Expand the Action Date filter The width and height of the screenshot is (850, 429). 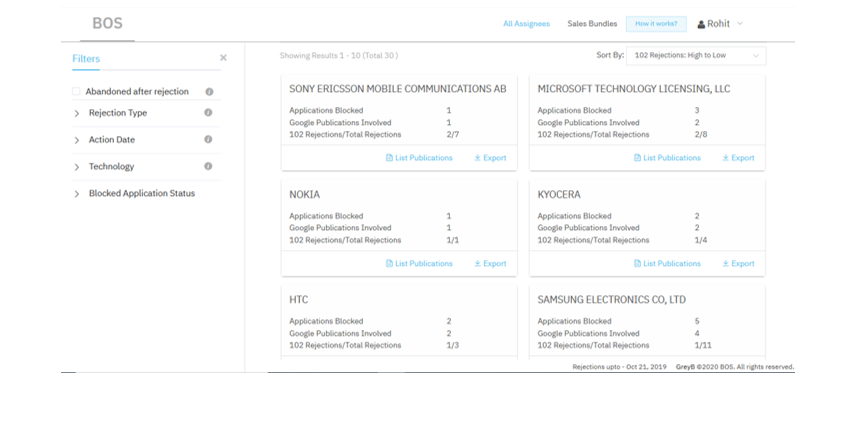pyautogui.click(x=76, y=140)
